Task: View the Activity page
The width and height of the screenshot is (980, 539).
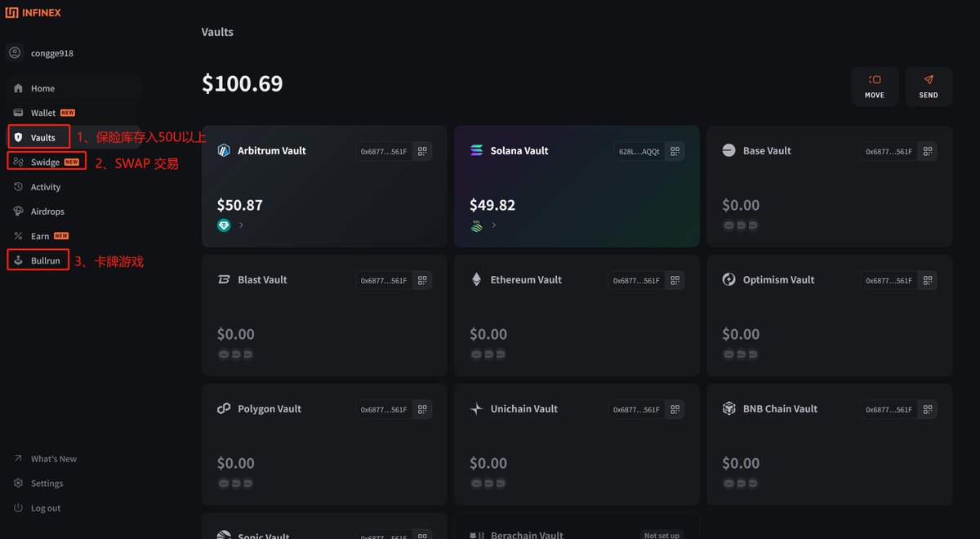Action: point(38,187)
